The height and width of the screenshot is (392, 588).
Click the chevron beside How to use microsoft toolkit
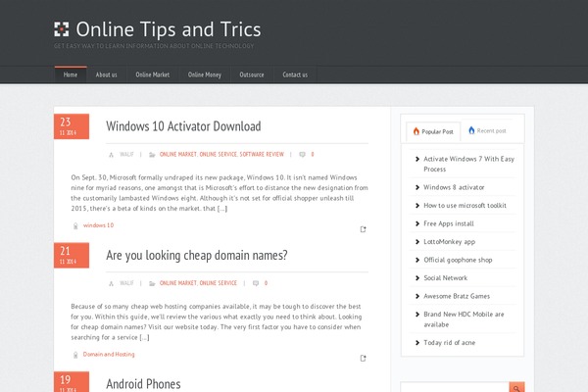(x=417, y=206)
